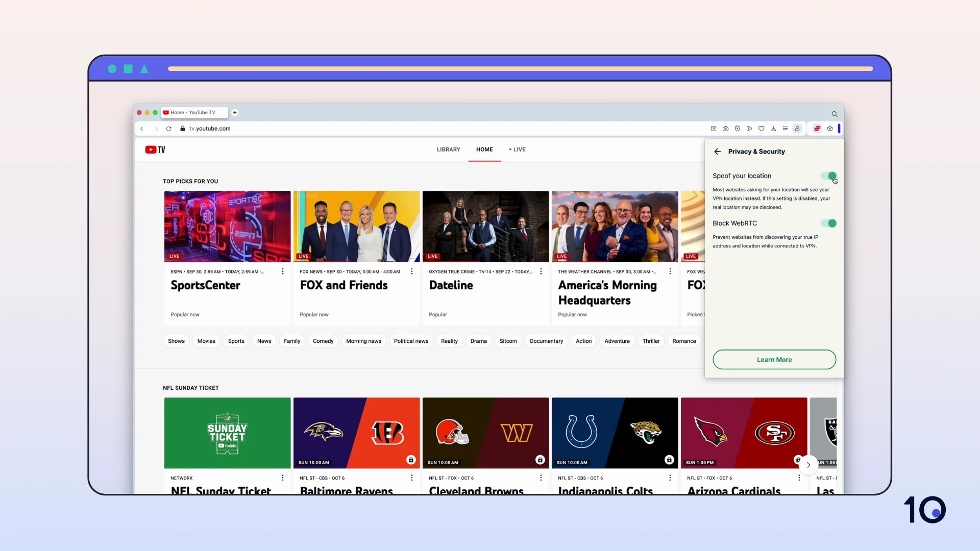This screenshot has width=980, height=551.
Task: Filter by Shows chip
Action: pos(176,341)
